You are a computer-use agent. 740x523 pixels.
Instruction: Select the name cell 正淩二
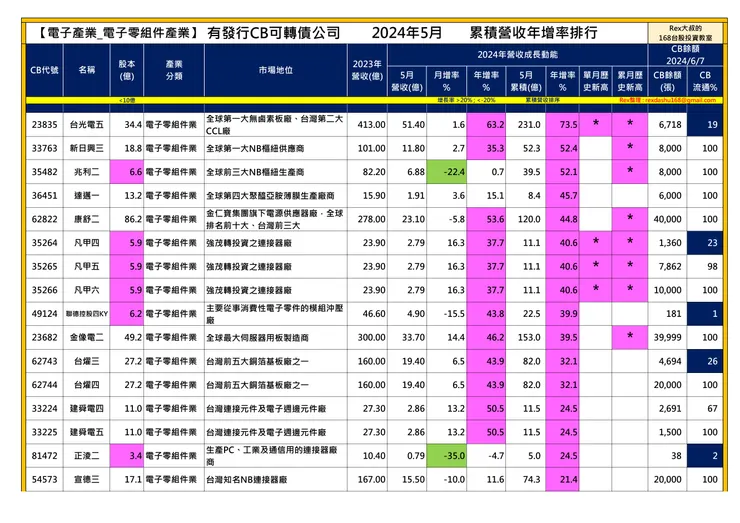pyautogui.click(x=86, y=456)
